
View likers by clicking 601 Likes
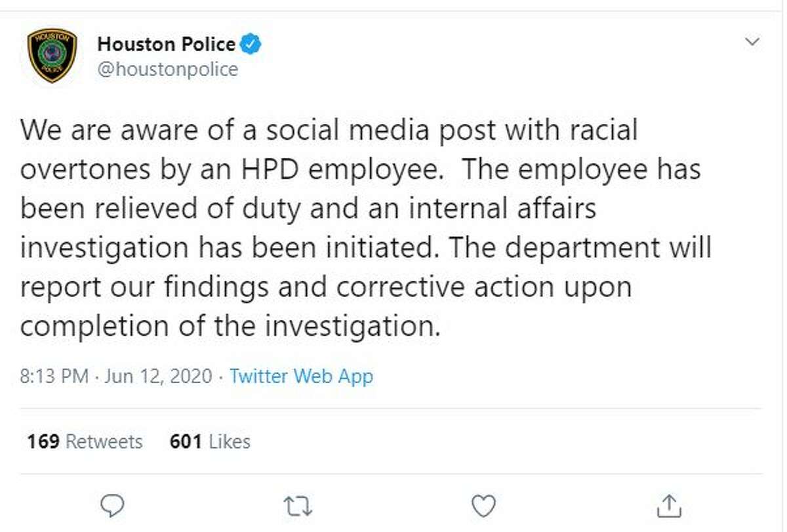click(211, 441)
